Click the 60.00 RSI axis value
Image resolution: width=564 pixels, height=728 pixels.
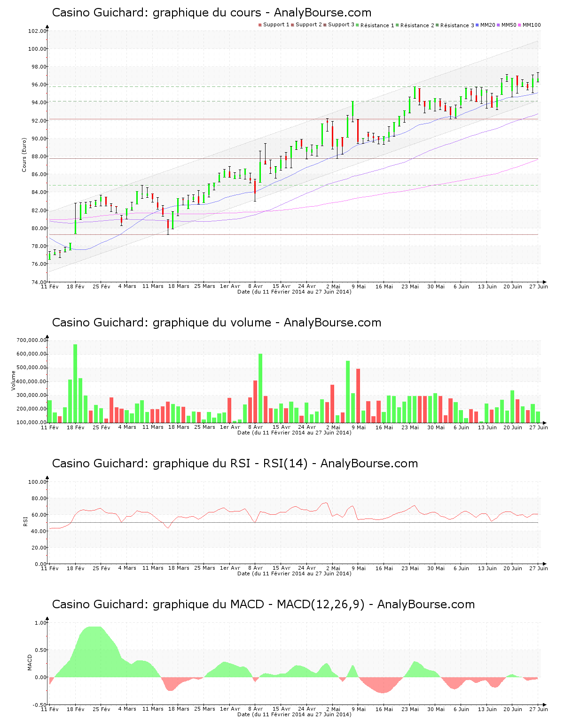point(39,515)
